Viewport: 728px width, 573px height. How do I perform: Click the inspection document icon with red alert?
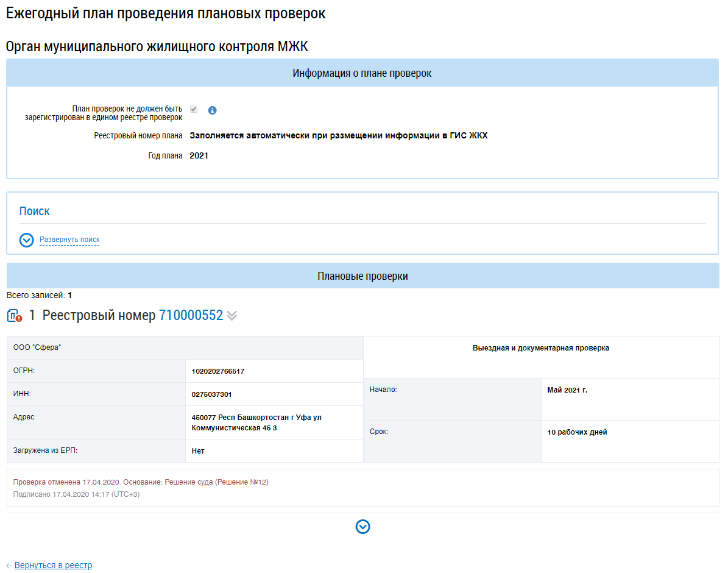tap(15, 316)
